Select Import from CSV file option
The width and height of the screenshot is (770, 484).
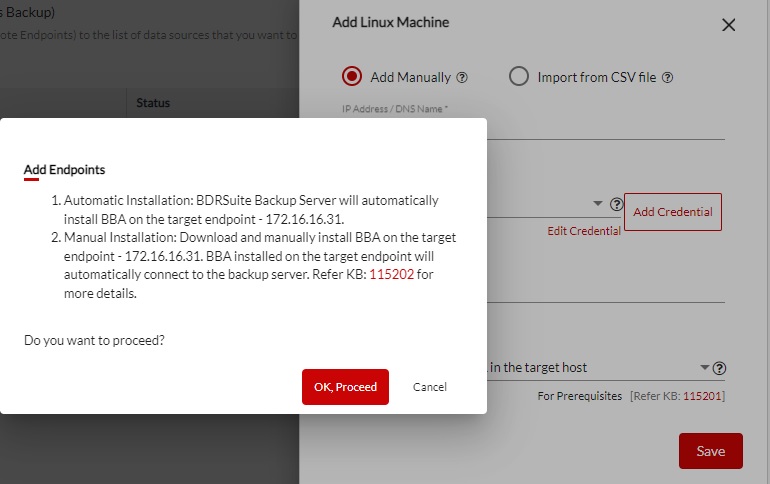click(519, 77)
